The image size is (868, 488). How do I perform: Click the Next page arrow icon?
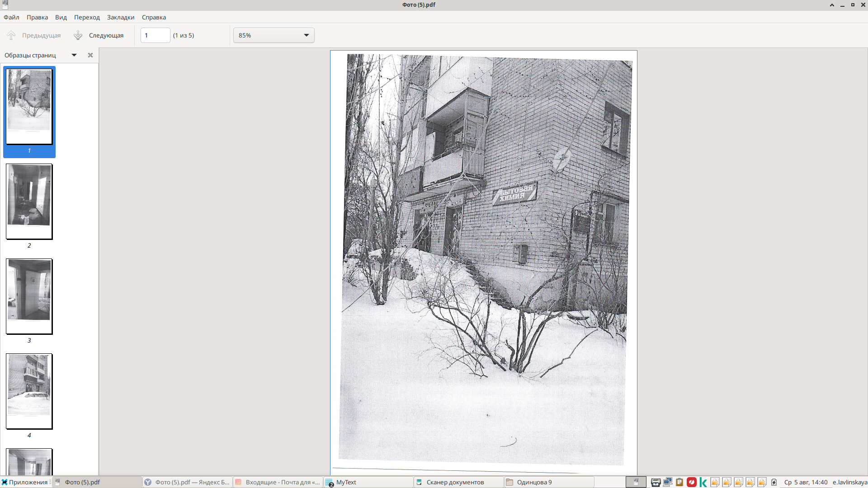point(78,35)
